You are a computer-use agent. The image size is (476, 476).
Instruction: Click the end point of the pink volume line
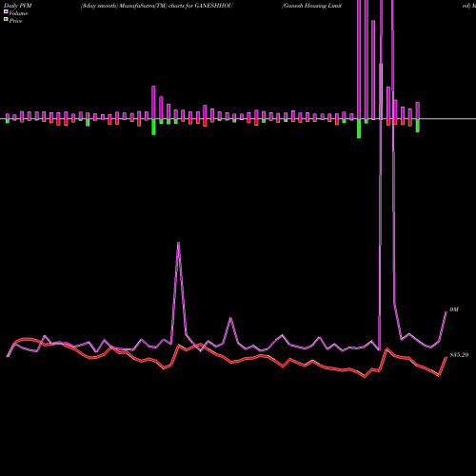[x=446, y=312]
